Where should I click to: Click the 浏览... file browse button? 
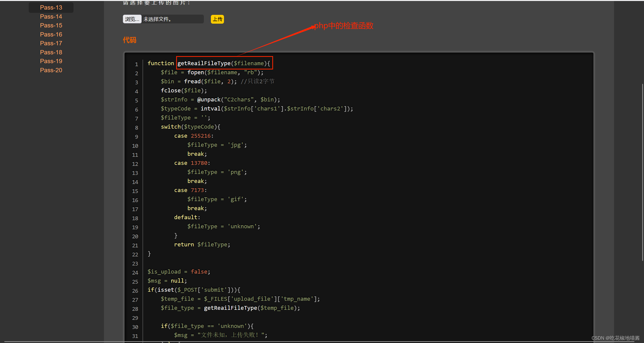132,19
